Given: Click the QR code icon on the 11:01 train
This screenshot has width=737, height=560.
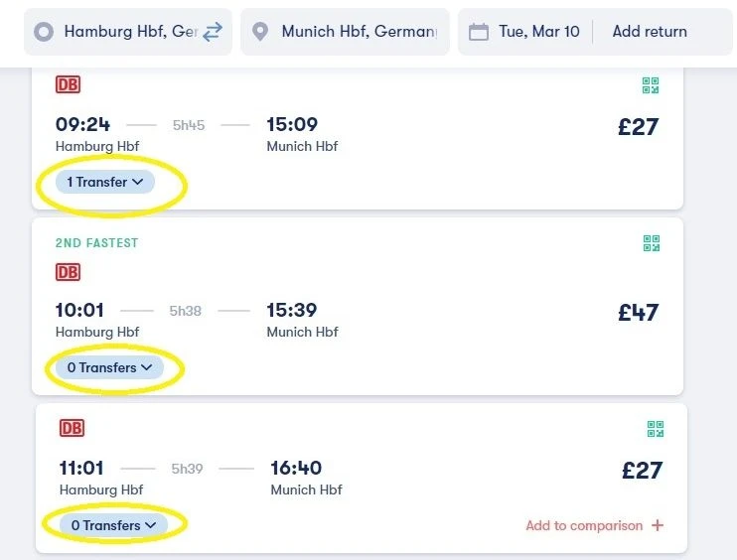Looking at the screenshot, I should [656, 429].
